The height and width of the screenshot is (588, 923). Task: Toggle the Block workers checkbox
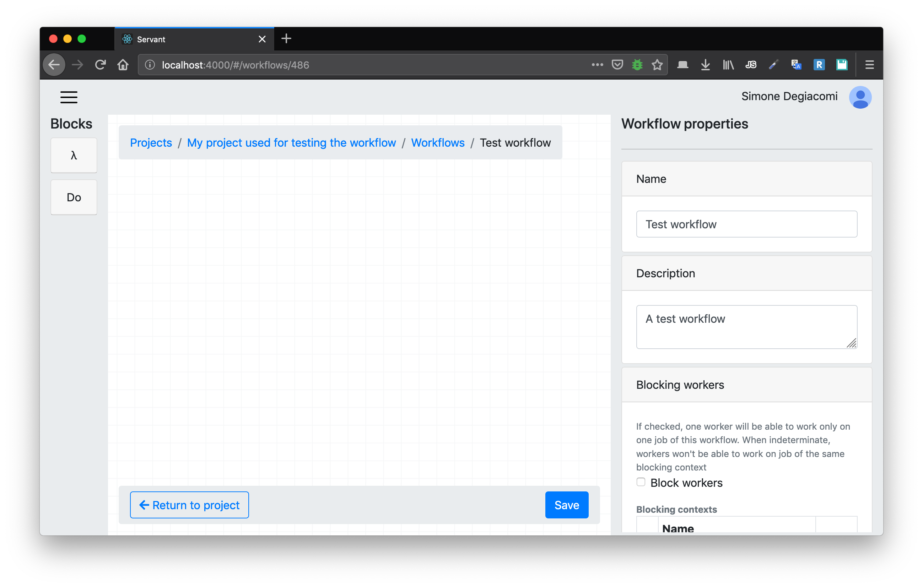pos(641,482)
